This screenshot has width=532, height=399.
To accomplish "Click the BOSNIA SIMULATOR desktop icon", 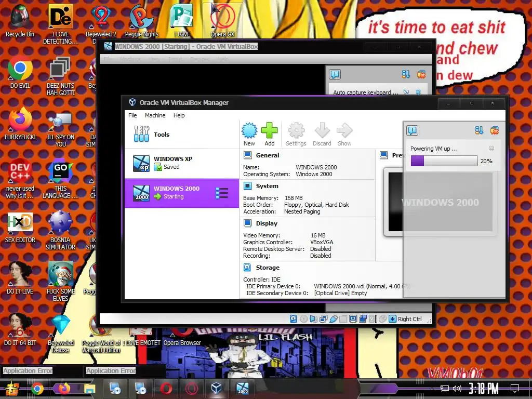I will [60, 231].
